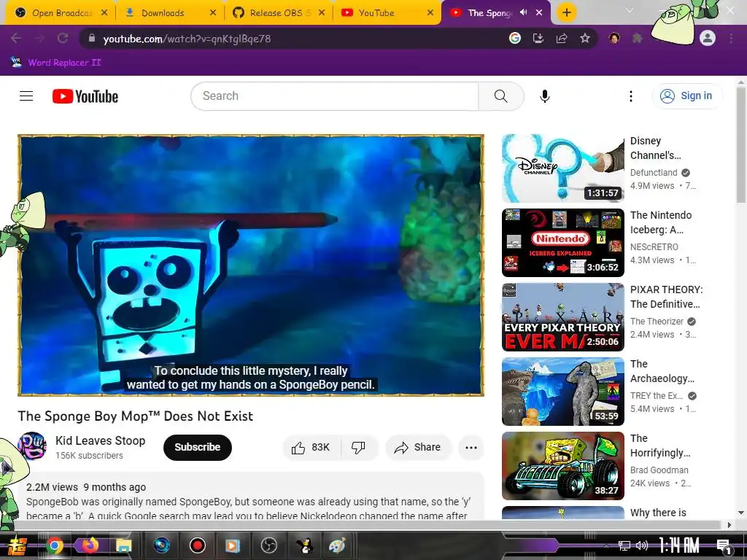Switch to the Release OBS GitHub tab
The width and height of the screenshot is (747, 560).
click(x=279, y=12)
